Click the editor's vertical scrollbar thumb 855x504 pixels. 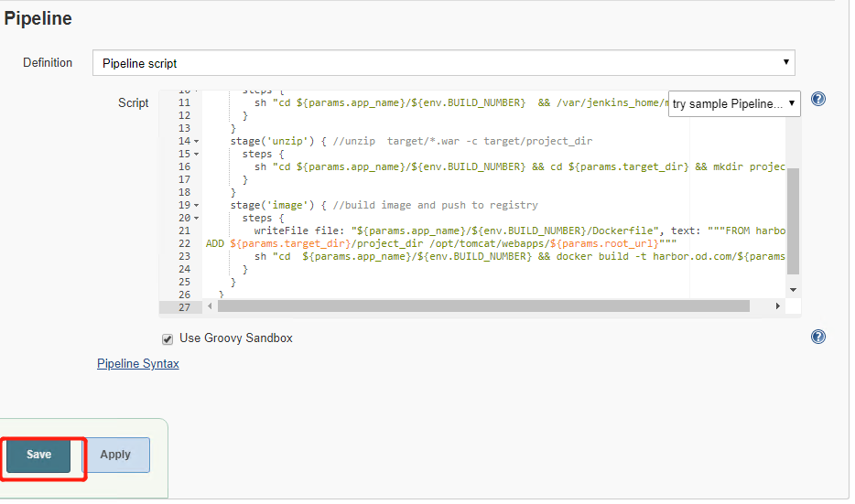(793, 220)
